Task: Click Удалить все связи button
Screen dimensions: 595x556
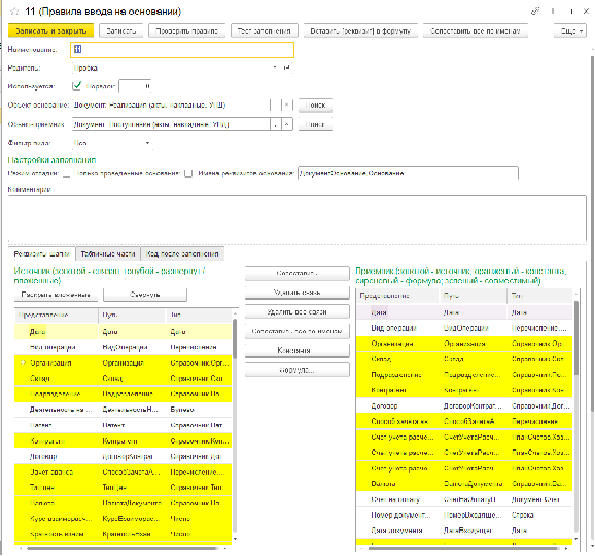Action: 297,312
